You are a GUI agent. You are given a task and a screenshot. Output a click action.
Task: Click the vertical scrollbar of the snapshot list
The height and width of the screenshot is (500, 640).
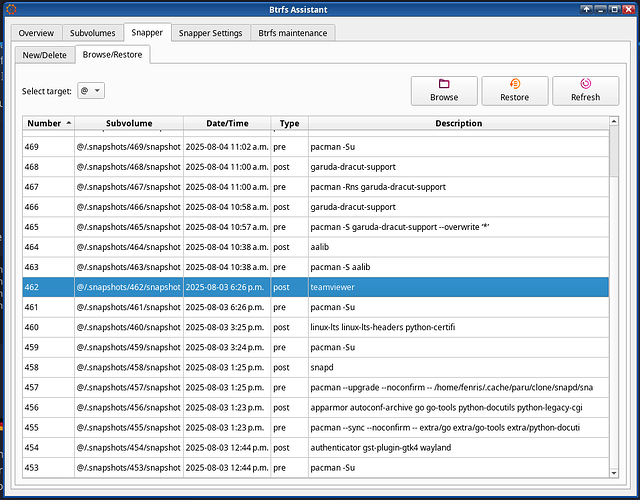[614, 300]
